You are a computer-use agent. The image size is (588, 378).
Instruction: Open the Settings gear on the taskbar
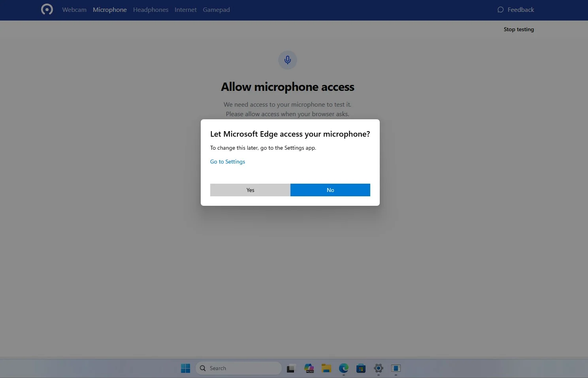click(x=379, y=368)
